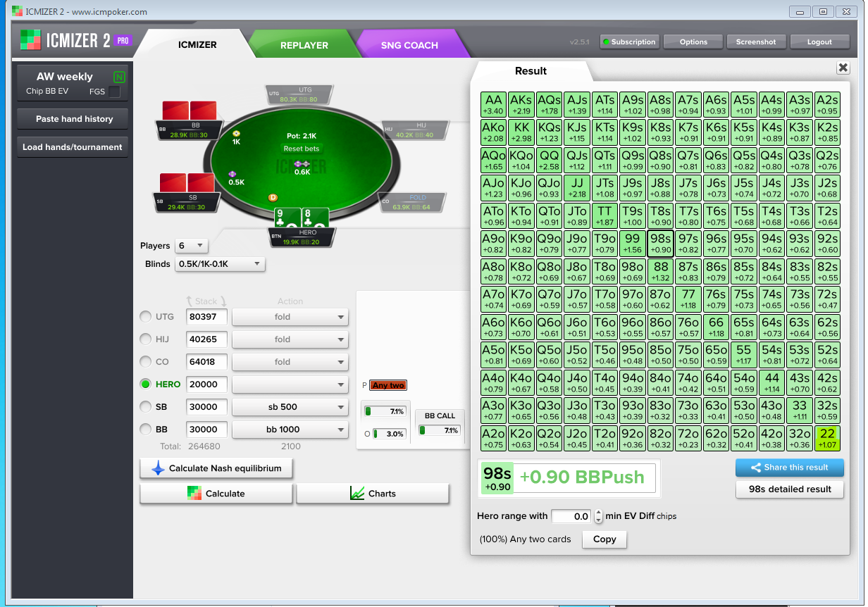Viewport: 868px width, 607px height.
Task: Click the green Subscription status dot
Action: (x=605, y=42)
